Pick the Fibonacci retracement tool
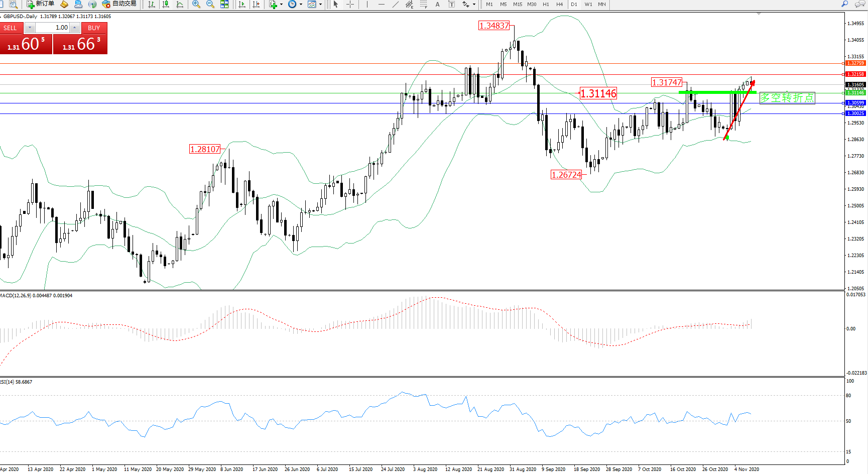 (x=423, y=4)
